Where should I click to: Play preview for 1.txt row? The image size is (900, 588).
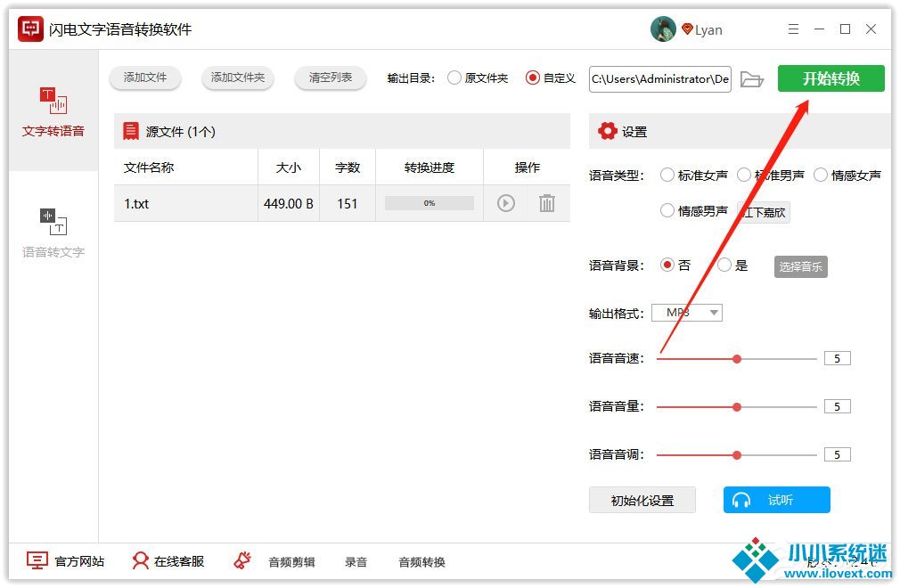(505, 203)
